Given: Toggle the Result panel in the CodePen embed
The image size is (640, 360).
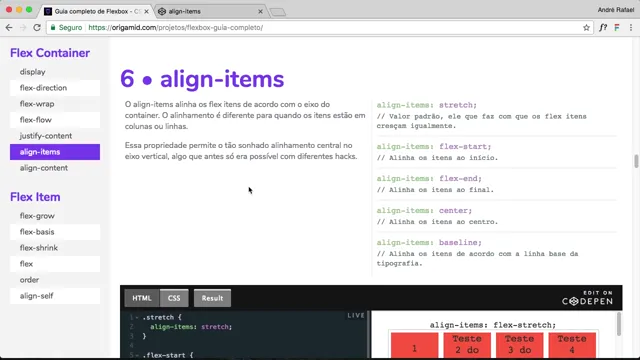Looking at the screenshot, I should pos(212,298).
